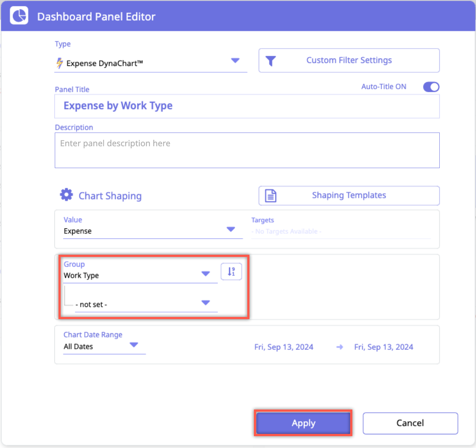The width and height of the screenshot is (476, 448).
Task: Expand the '- not set -' subgroup dropdown
Action: coord(205,303)
